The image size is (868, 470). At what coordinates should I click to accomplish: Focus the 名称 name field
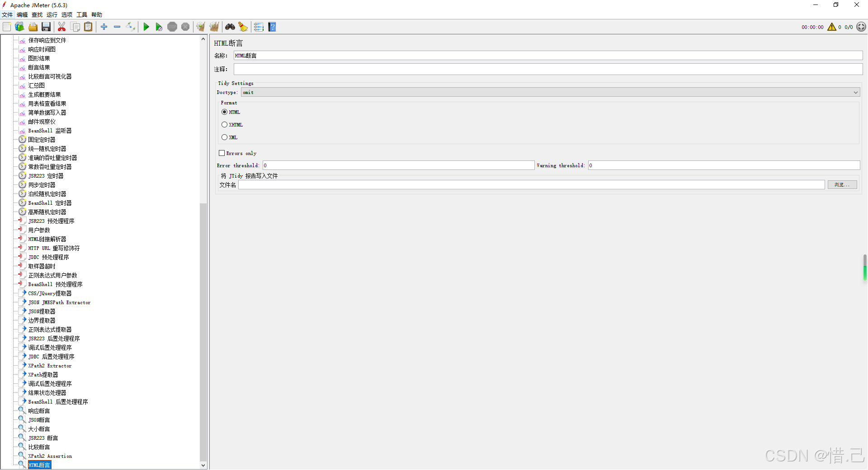[548, 56]
